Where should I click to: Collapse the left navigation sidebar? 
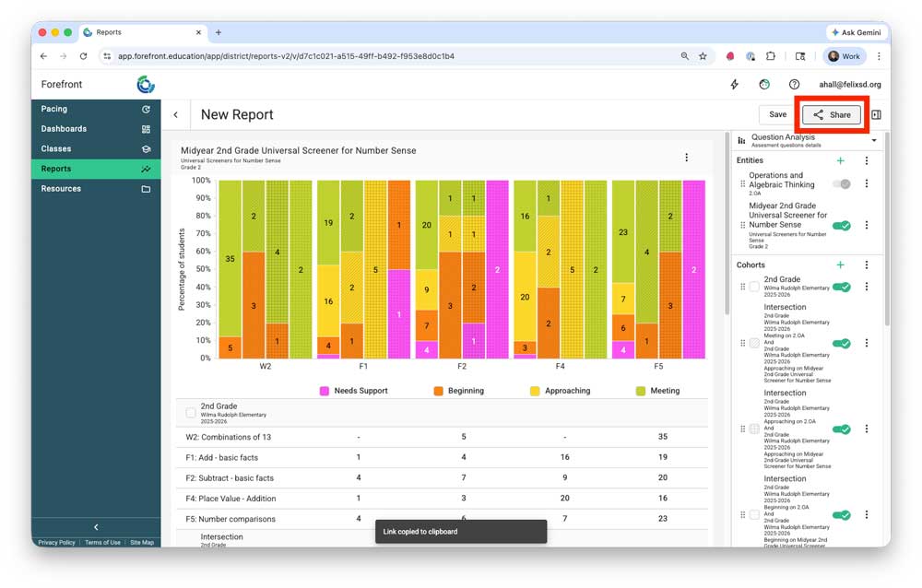pos(96,527)
